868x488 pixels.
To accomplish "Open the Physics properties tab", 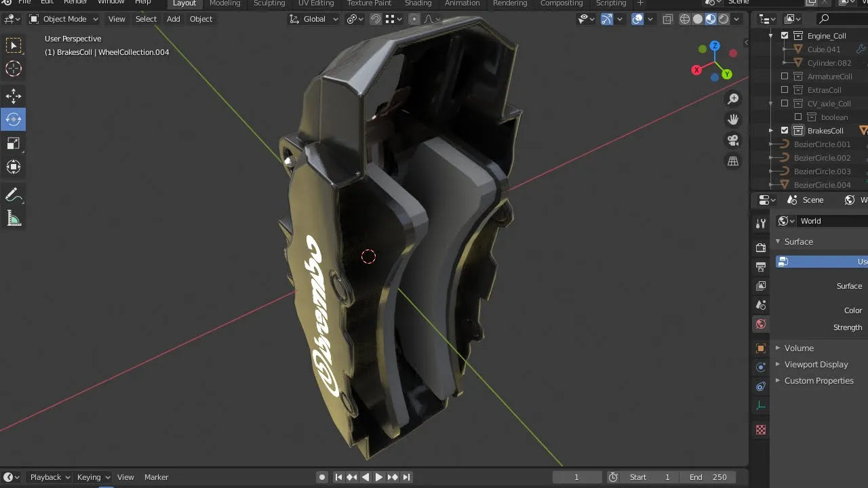I will point(761,367).
